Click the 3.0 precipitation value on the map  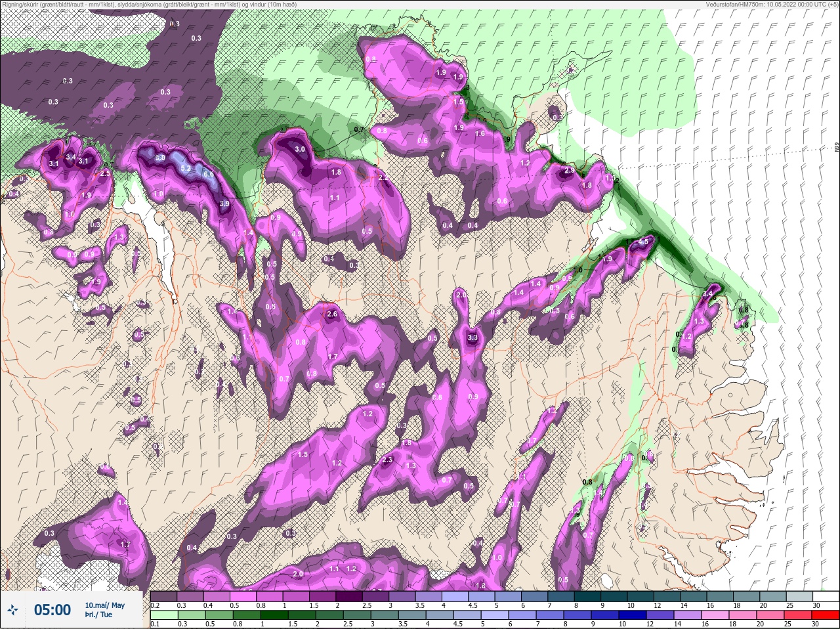300,149
